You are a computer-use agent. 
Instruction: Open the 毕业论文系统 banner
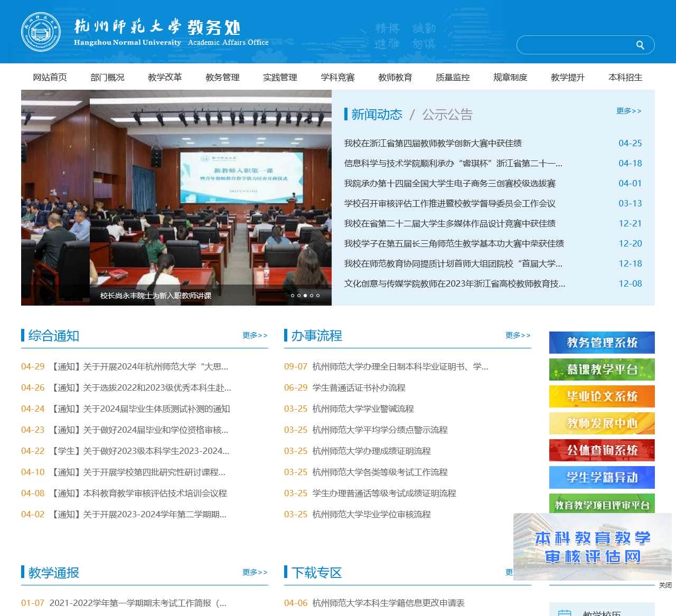click(602, 396)
